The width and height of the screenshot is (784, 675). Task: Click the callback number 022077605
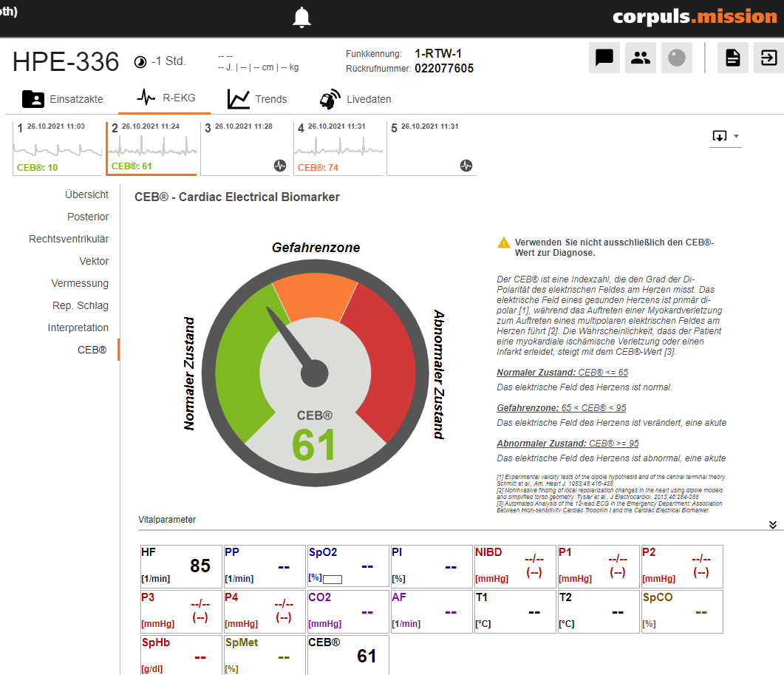444,68
